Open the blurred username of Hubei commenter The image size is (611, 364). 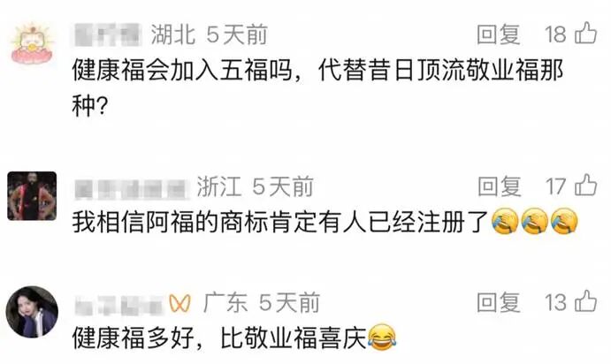(x=108, y=34)
